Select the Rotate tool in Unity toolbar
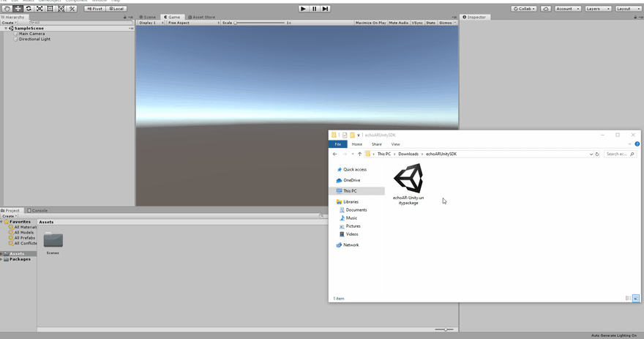This screenshot has height=339, width=644. click(x=29, y=9)
